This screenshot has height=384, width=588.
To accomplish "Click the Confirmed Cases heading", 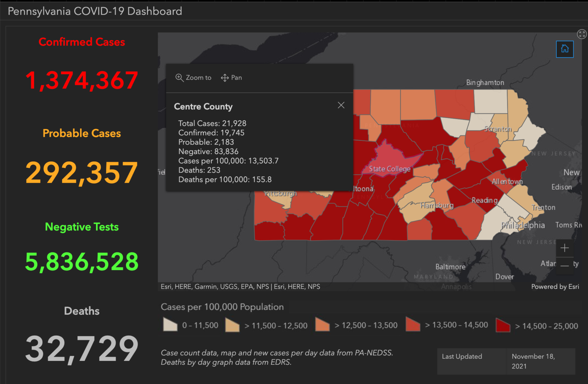I will coord(82,42).
